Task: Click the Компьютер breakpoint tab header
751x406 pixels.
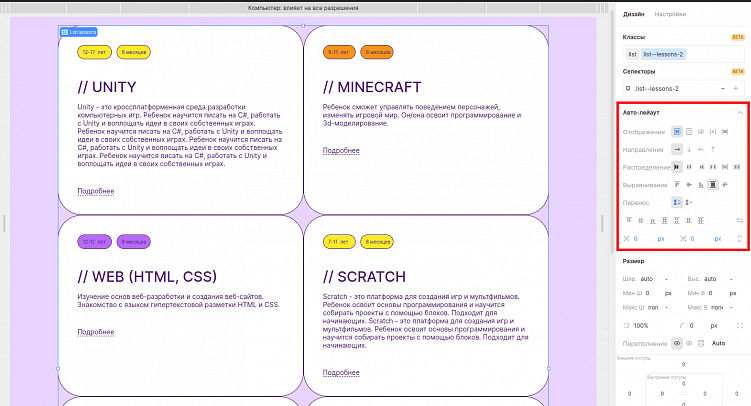Action: [303, 8]
